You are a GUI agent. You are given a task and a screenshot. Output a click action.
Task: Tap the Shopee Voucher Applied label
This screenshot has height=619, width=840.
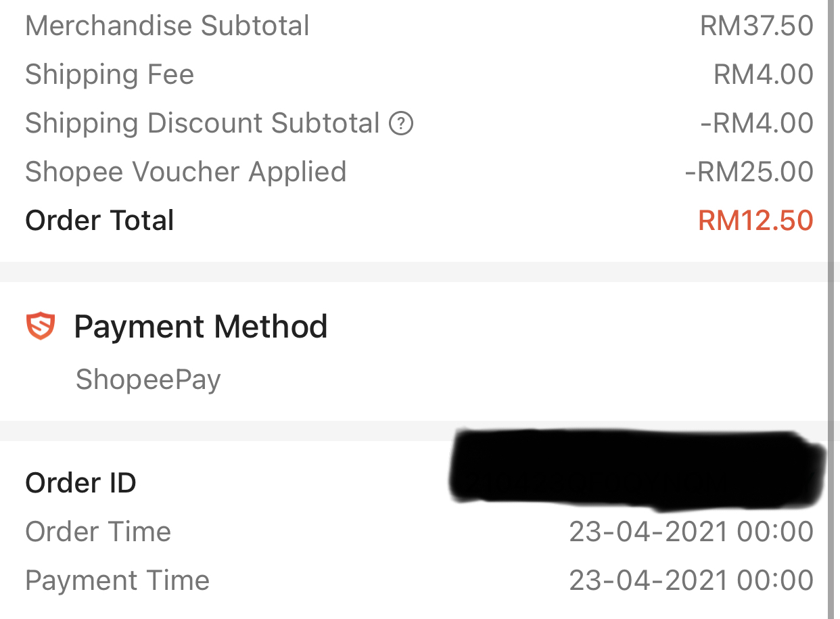(185, 172)
